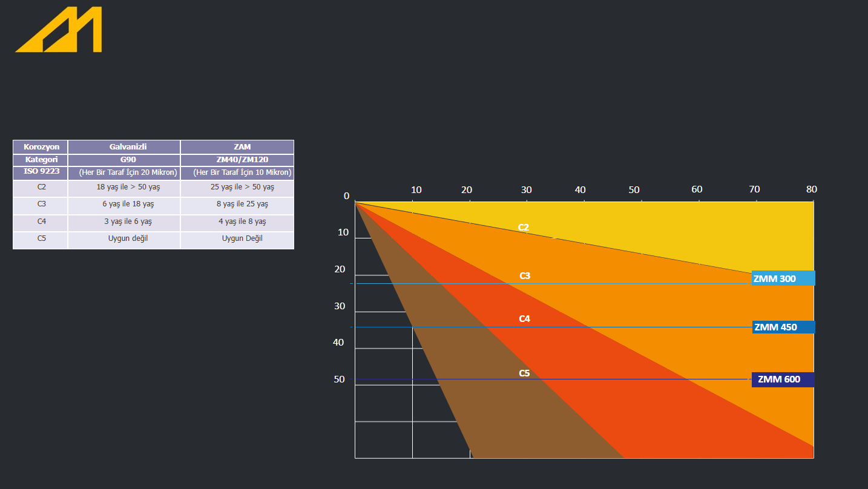868x489 pixels.
Task: Click the C4 cell in the table
Action: (41, 223)
